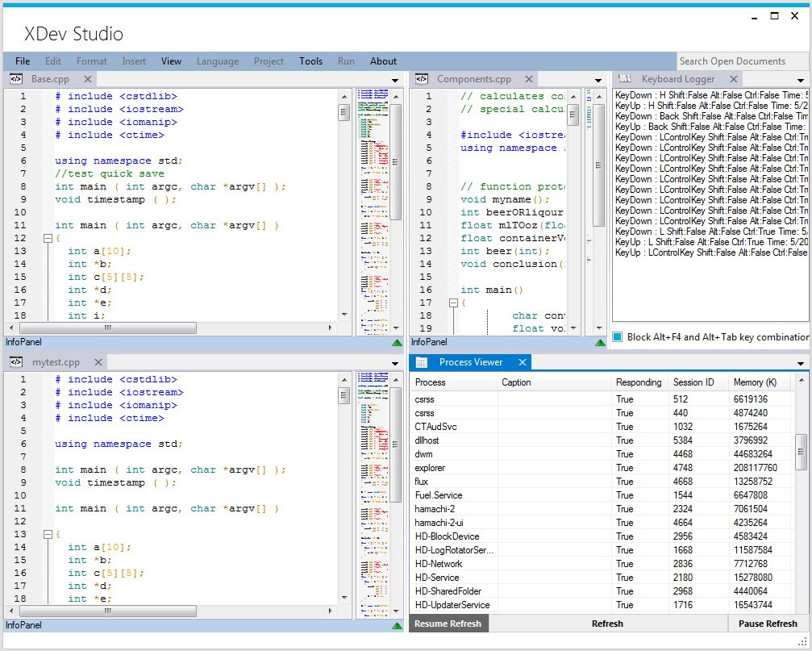Collapse the main function fold in Base.cpp
Image resolution: width=812 pixels, height=651 pixels.
tap(47, 238)
